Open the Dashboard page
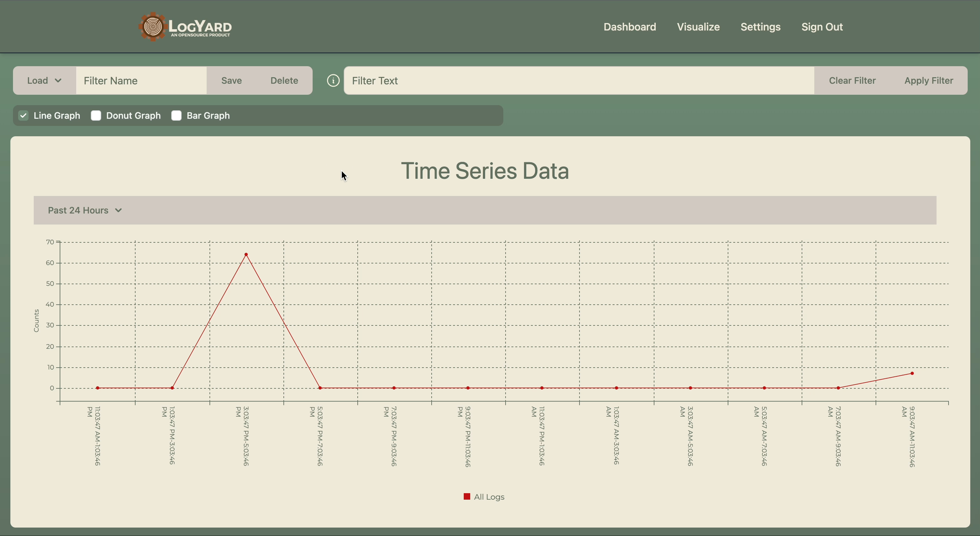980x536 pixels. [630, 27]
